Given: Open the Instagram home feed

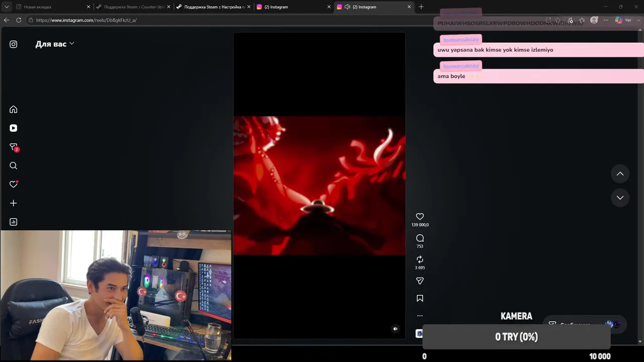Looking at the screenshot, I should tap(14, 110).
